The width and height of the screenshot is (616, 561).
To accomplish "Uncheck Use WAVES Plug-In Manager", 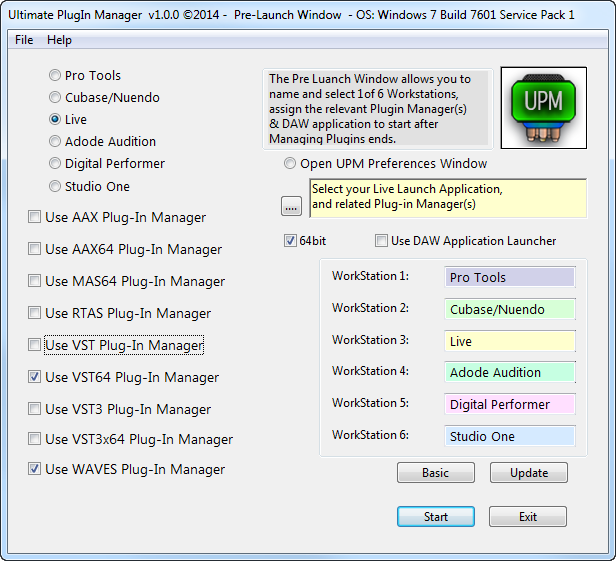I will [x=34, y=469].
